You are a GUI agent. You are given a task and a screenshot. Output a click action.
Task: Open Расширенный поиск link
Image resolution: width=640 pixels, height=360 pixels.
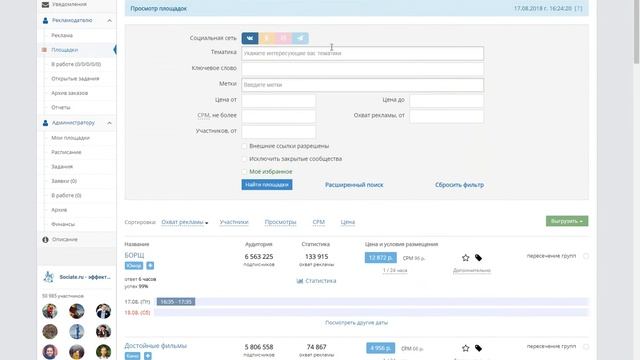pos(354,185)
